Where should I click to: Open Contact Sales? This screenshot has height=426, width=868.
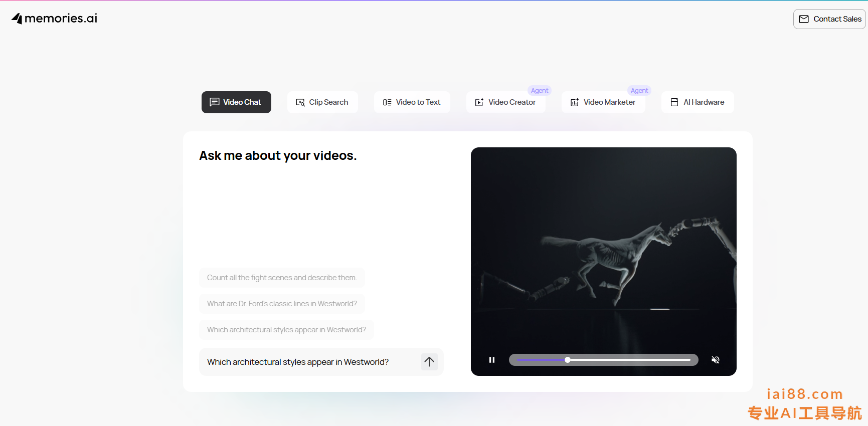(829, 19)
